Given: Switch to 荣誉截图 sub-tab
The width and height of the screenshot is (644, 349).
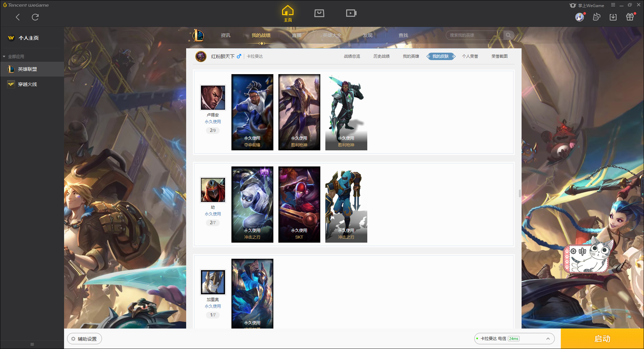Looking at the screenshot, I should pos(499,56).
